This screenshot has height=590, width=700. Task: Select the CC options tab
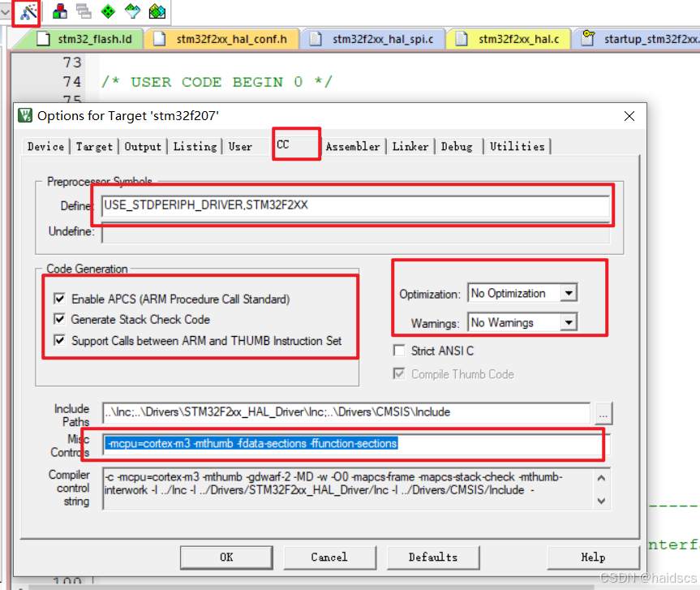tap(296, 144)
